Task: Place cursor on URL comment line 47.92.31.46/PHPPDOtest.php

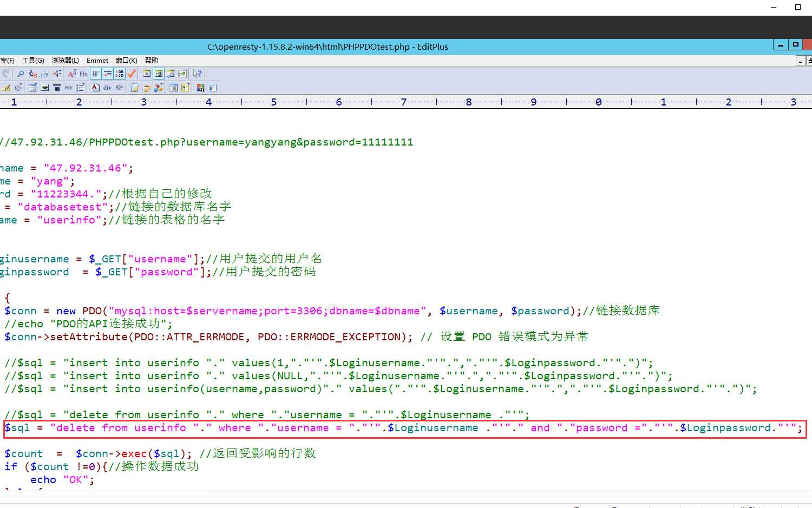Action: (x=207, y=142)
